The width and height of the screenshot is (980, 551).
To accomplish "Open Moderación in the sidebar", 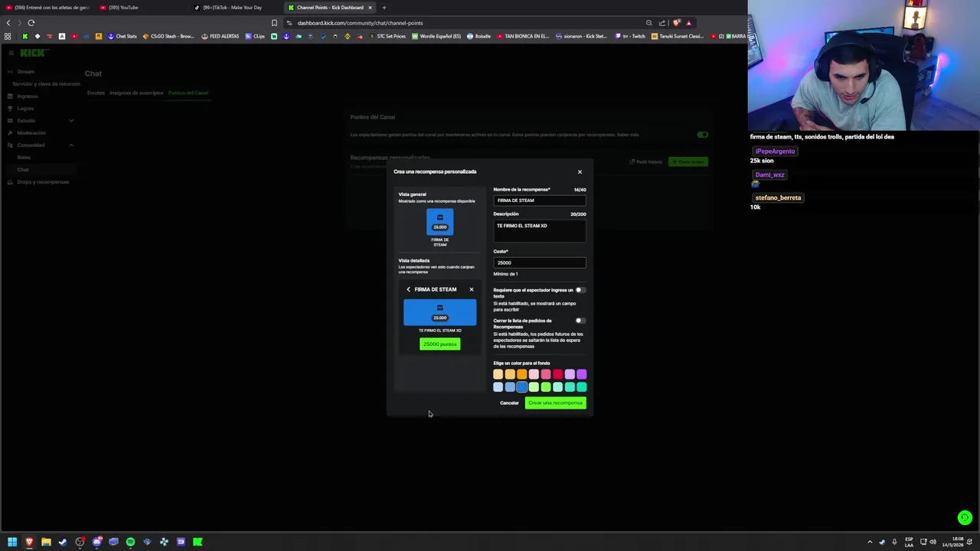I will 31,133.
